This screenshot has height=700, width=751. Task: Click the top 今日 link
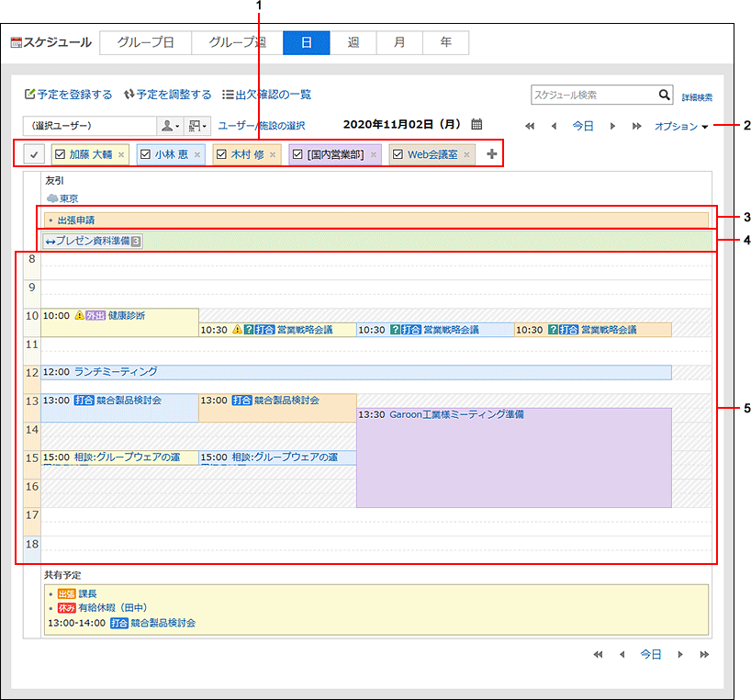coord(583,126)
